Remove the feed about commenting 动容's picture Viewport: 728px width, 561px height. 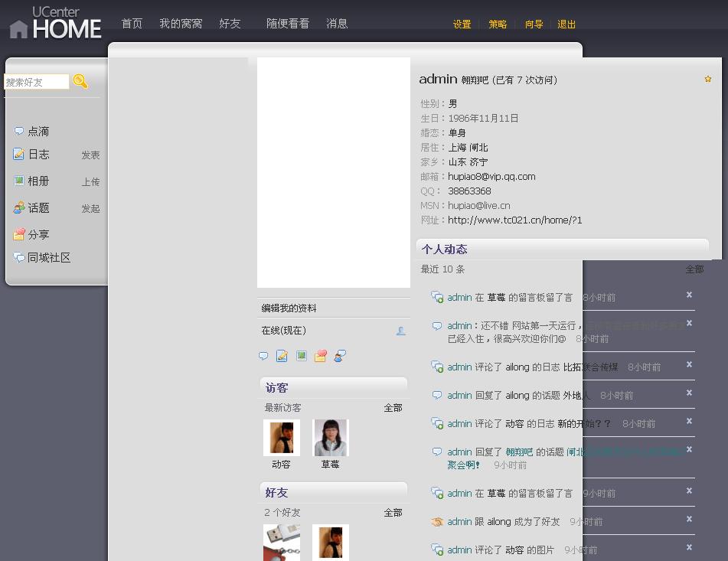click(x=689, y=547)
